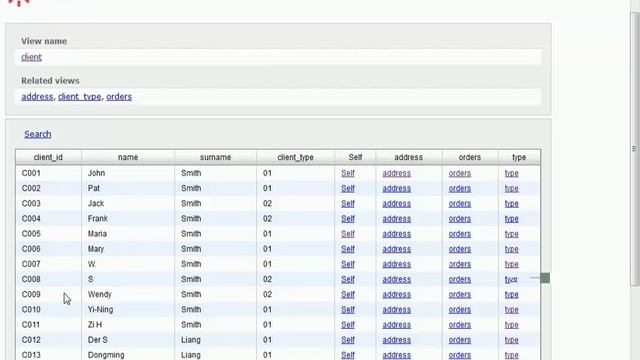Open type link in row C007
This screenshot has width=640, height=360.
tap(511, 264)
